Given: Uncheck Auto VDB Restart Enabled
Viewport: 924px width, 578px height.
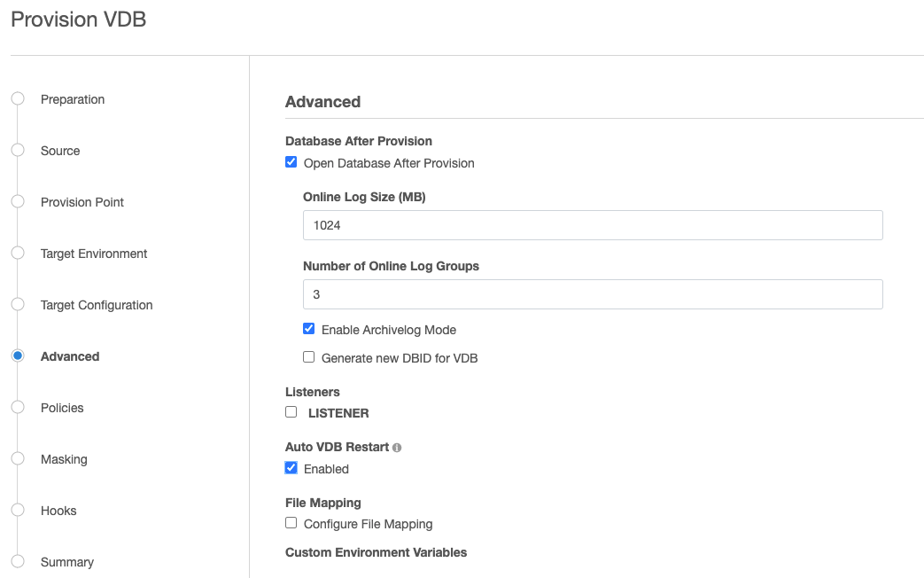Looking at the screenshot, I should tap(291, 468).
